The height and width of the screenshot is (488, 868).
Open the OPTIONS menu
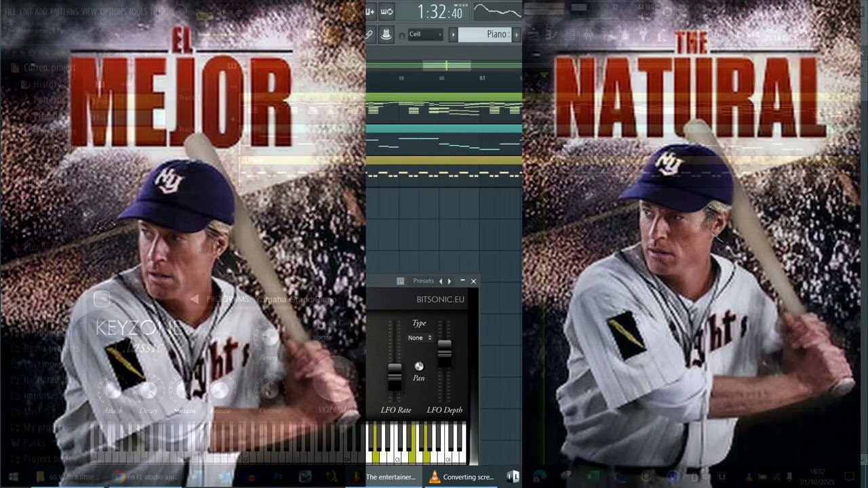pos(113,12)
